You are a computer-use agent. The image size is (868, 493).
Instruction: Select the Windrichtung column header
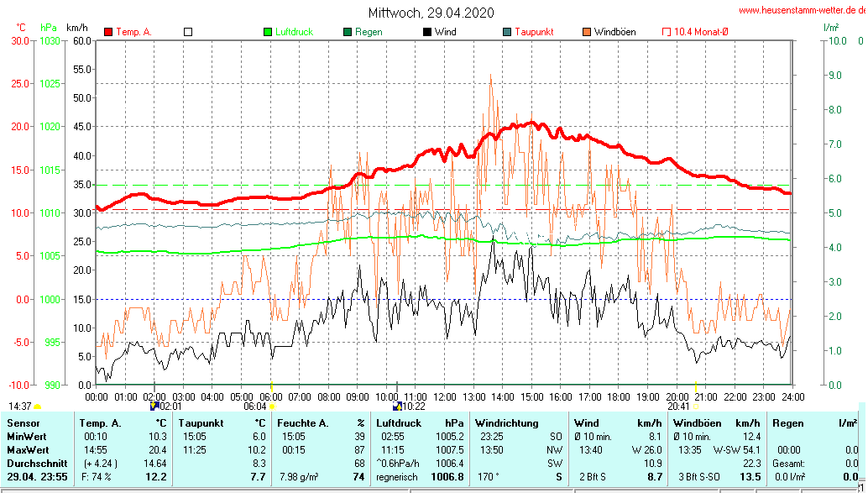506,423
